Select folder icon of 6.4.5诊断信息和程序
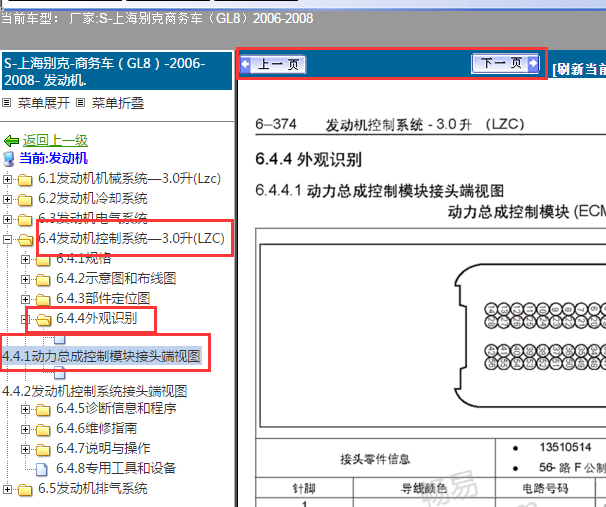This screenshot has width=606, height=507. (43, 409)
